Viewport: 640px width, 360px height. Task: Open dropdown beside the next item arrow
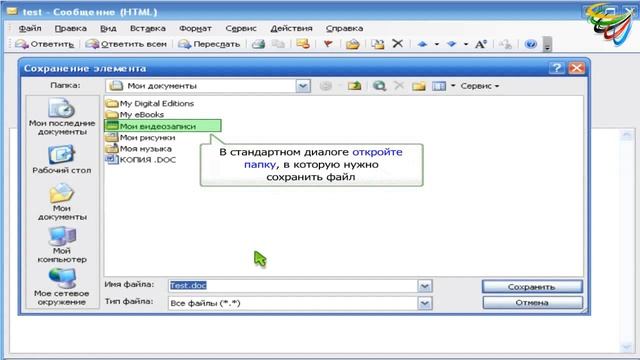[466, 44]
